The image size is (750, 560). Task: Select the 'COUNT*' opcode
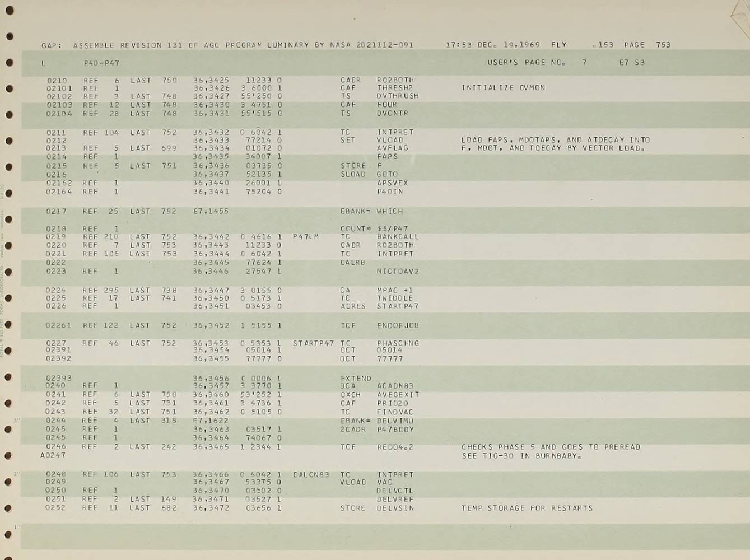point(356,228)
